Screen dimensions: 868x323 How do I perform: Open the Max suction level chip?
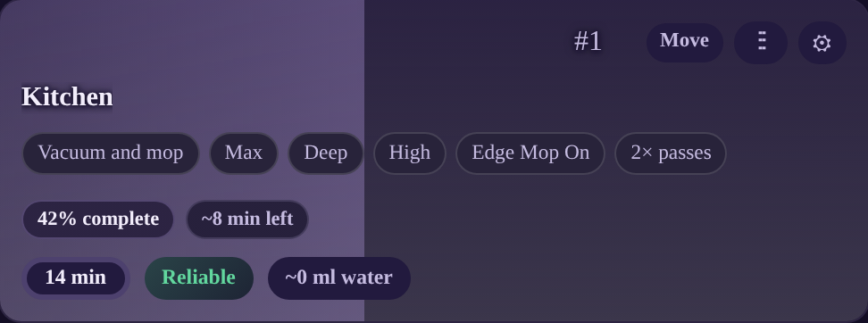tap(244, 153)
